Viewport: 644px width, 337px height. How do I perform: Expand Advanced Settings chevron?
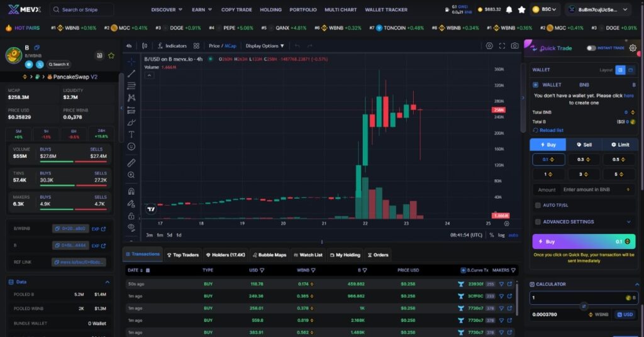(628, 222)
